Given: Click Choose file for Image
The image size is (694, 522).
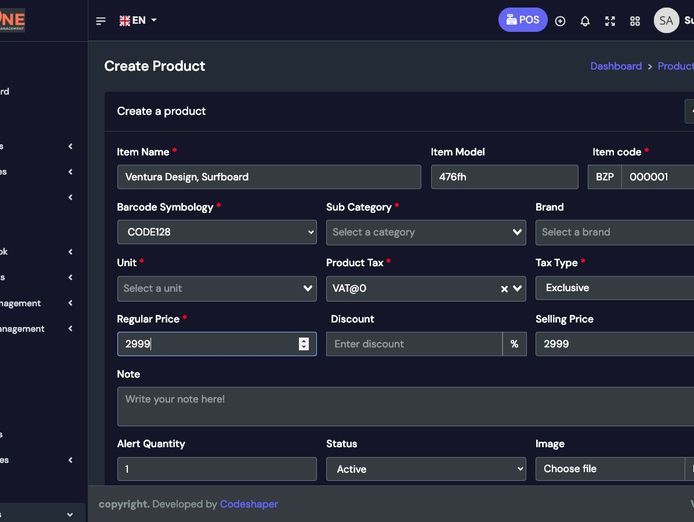Looking at the screenshot, I should (610, 469).
